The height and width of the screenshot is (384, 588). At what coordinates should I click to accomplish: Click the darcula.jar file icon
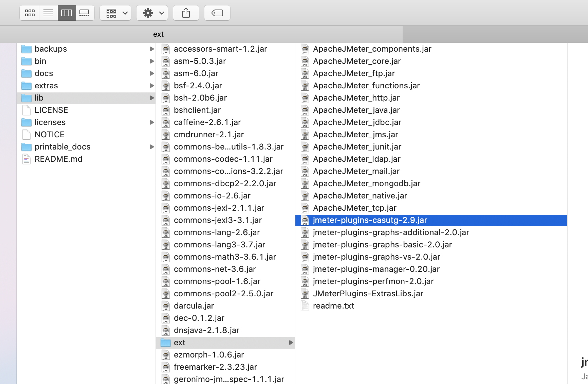pos(166,306)
